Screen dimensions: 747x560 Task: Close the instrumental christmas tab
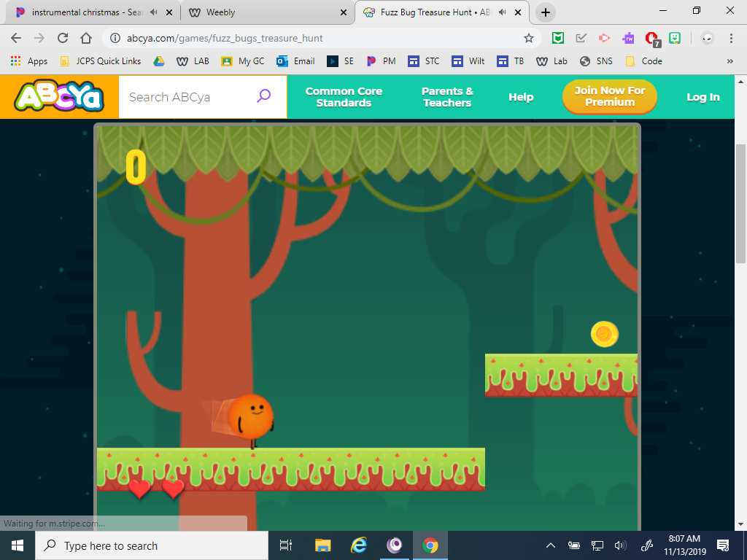[169, 13]
